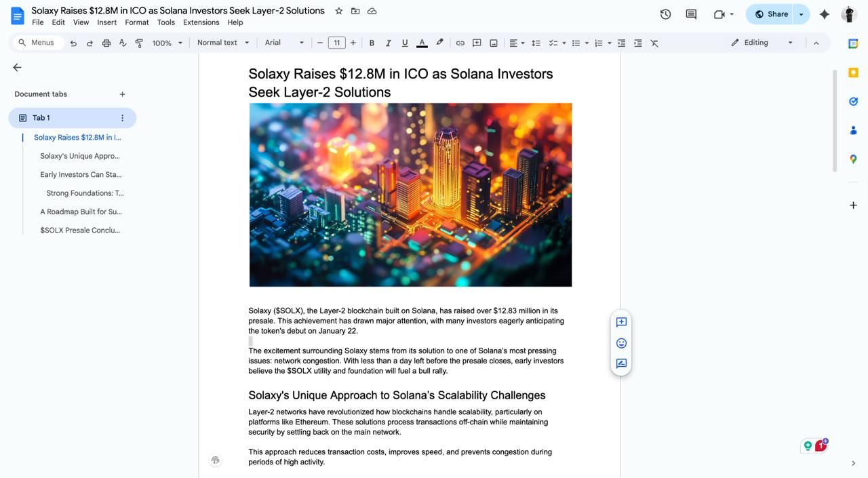Toggle underline formatting

coord(405,43)
